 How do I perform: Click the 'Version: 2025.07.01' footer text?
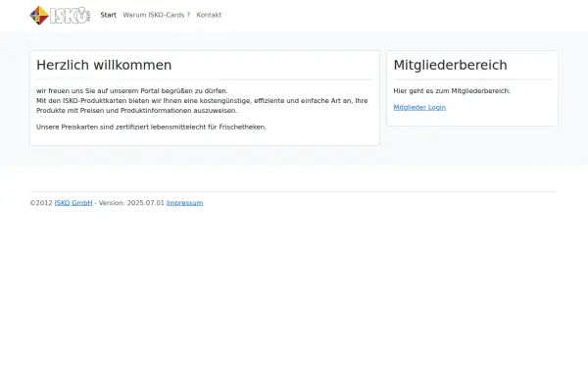tap(131, 203)
